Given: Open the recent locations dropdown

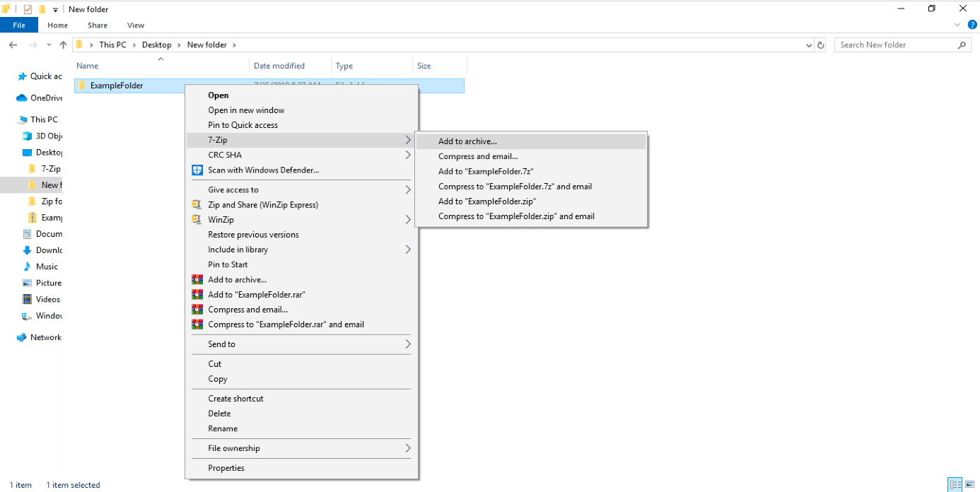Looking at the screenshot, I should [x=49, y=45].
